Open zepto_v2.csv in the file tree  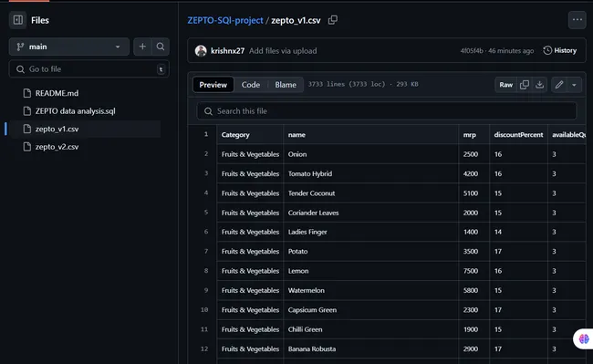click(x=57, y=147)
